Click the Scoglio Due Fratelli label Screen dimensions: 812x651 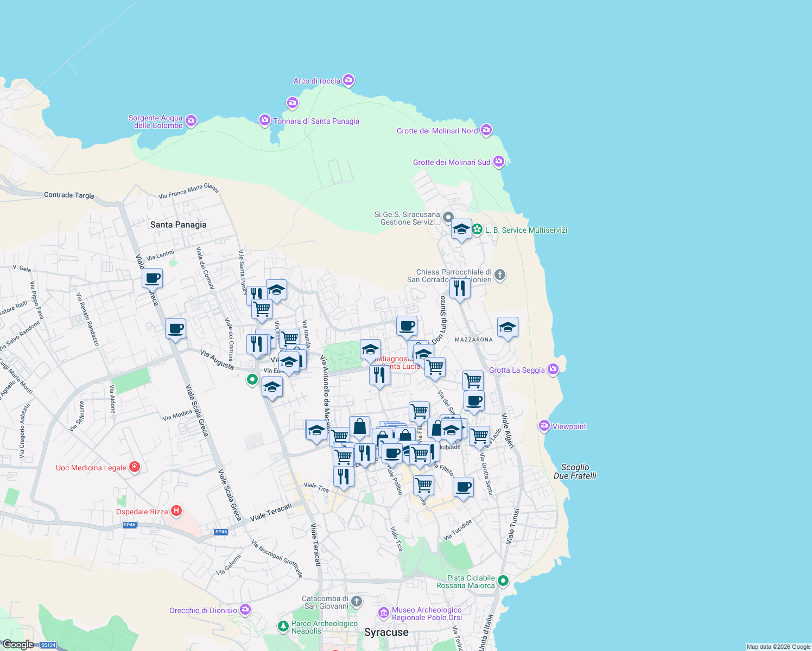[575, 471]
